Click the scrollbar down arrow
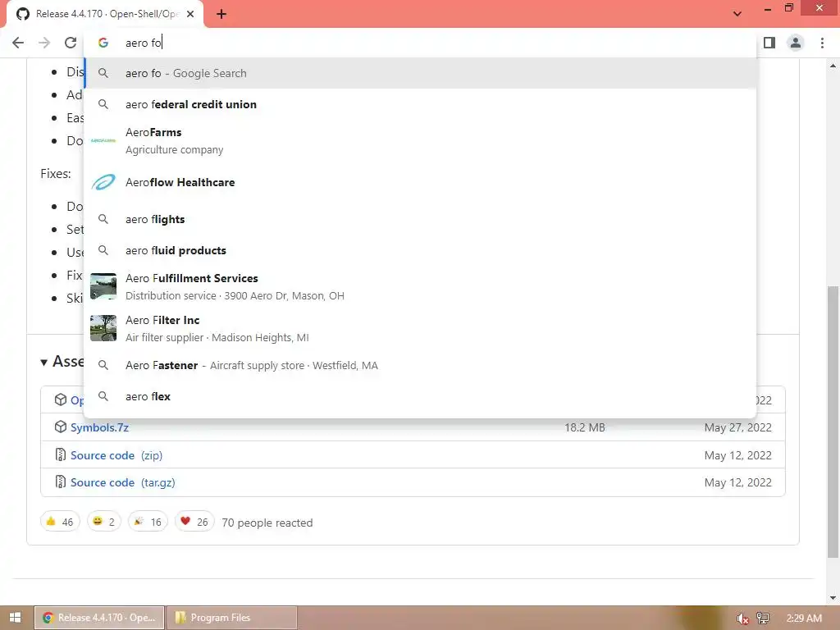The image size is (840, 630). click(x=833, y=597)
